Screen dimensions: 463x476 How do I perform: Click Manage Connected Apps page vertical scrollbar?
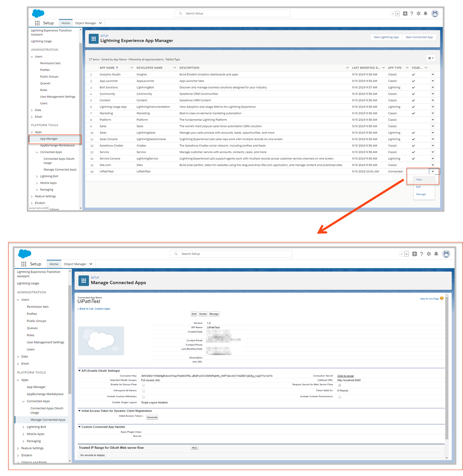click(447, 368)
